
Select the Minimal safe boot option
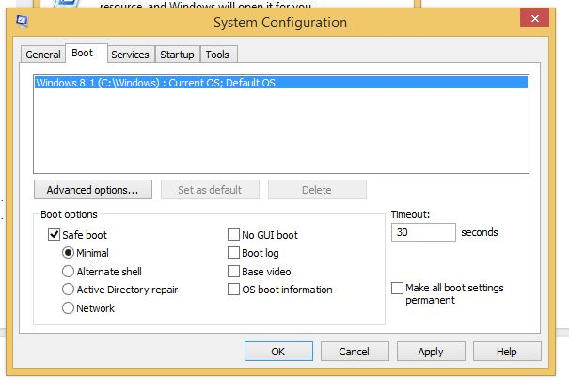68,252
